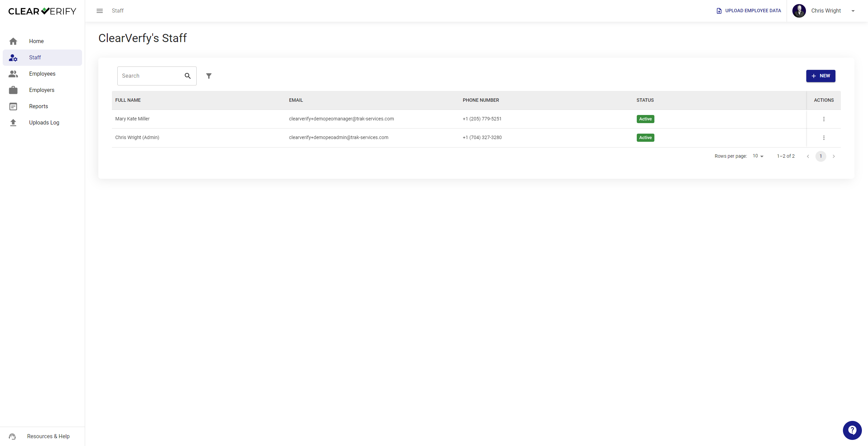Expand the Chris Wright account dropdown
This screenshot has height=446, width=868.
click(x=853, y=11)
